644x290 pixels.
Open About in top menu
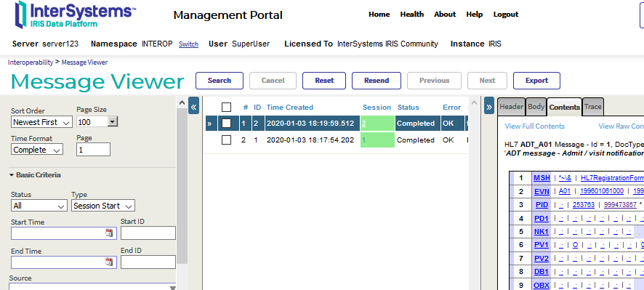point(445,15)
